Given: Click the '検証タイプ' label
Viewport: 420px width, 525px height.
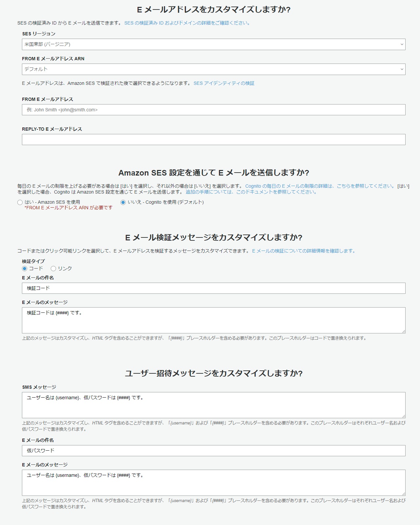Looking at the screenshot, I should click(33, 261).
